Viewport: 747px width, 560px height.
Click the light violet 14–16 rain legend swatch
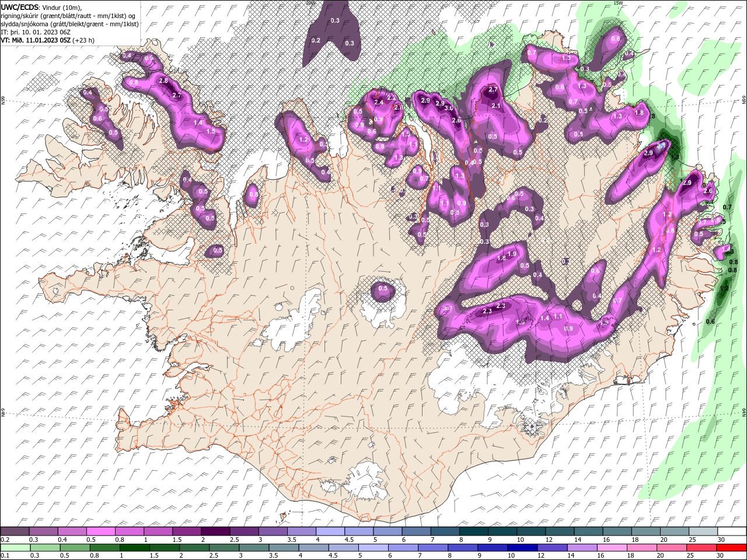pos(582,547)
